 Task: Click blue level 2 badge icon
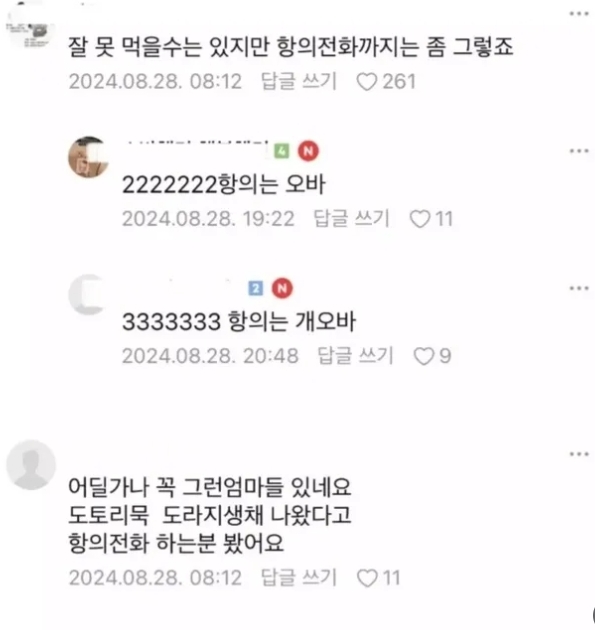tap(256, 288)
